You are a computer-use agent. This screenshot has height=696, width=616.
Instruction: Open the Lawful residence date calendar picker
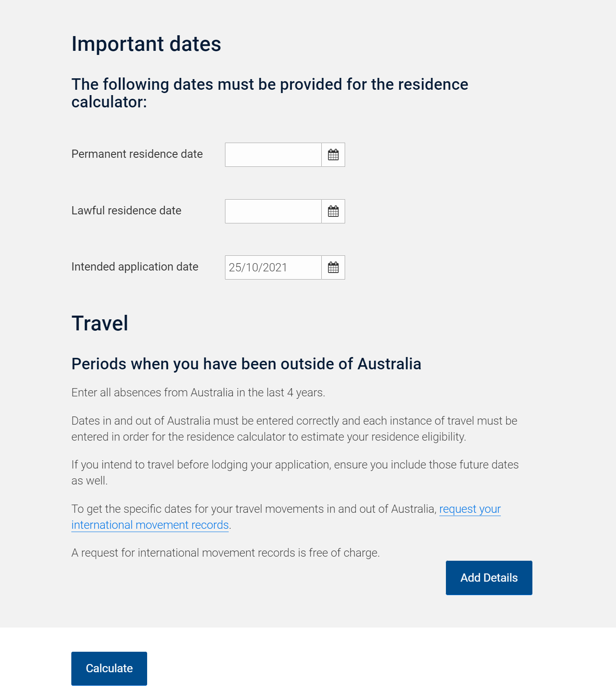coord(333,212)
